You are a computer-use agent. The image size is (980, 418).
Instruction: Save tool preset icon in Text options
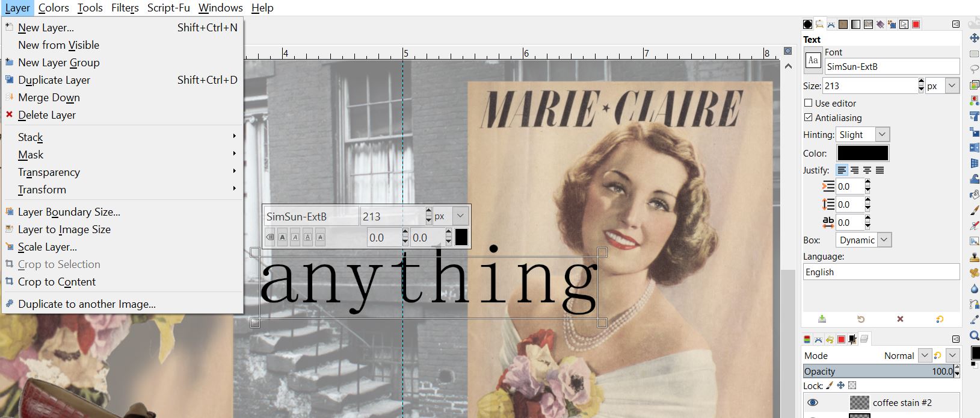822,319
